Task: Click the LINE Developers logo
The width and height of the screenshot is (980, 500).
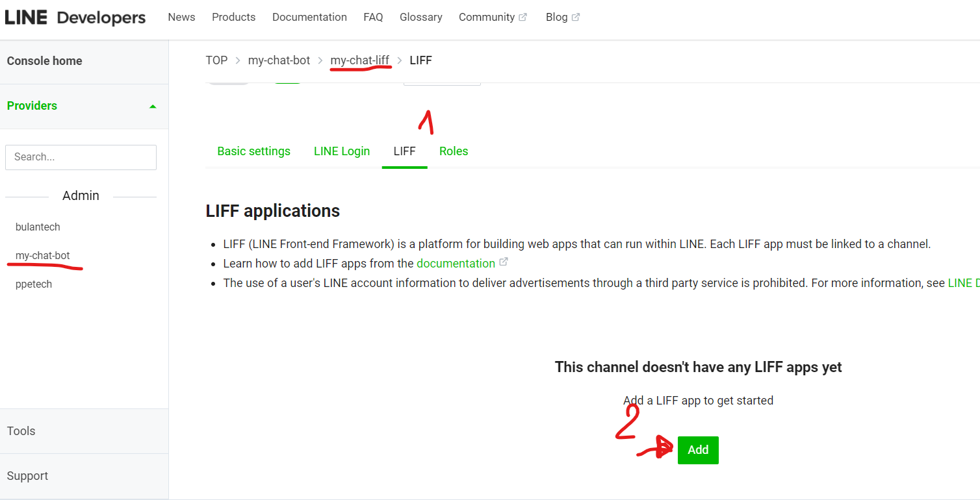Action: [74, 18]
